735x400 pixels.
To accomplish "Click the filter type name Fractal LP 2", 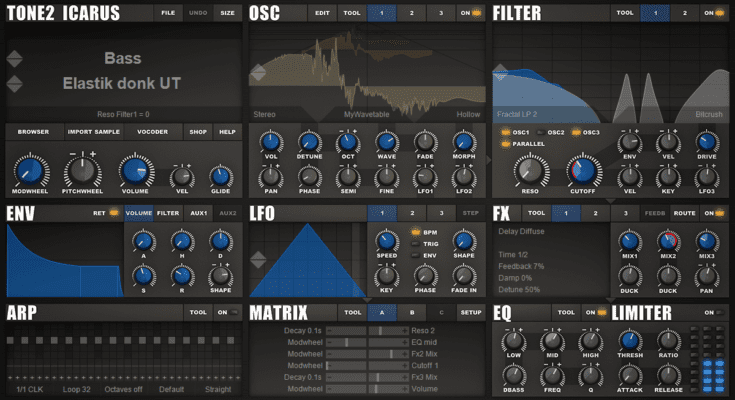I will click(x=521, y=115).
